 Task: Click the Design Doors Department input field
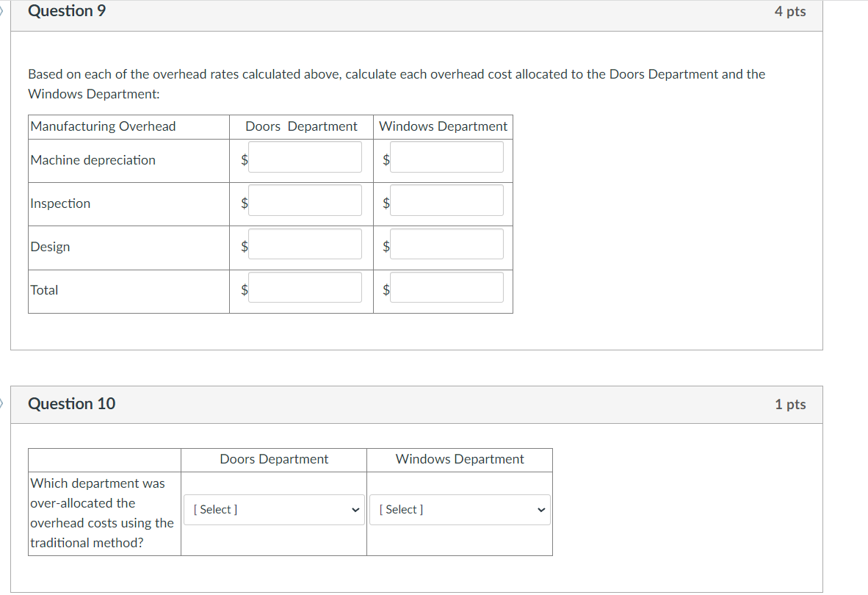305,244
